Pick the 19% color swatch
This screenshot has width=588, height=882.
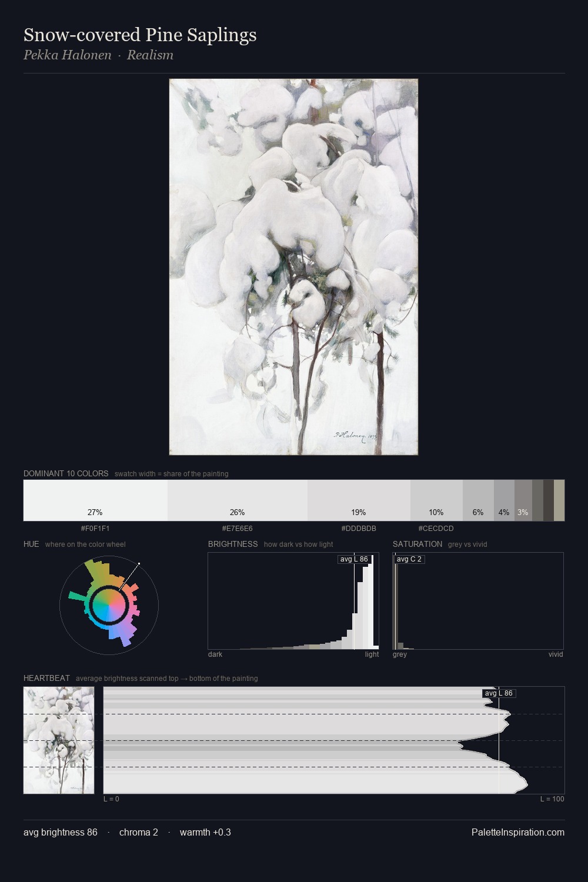(359, 500)
